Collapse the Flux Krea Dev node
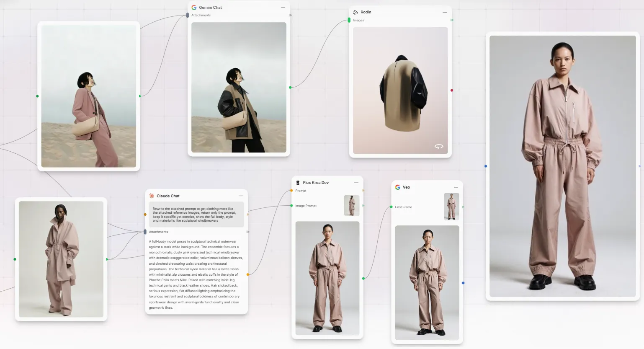The height and width of the screenshot is (349, 644). (356, 183)
